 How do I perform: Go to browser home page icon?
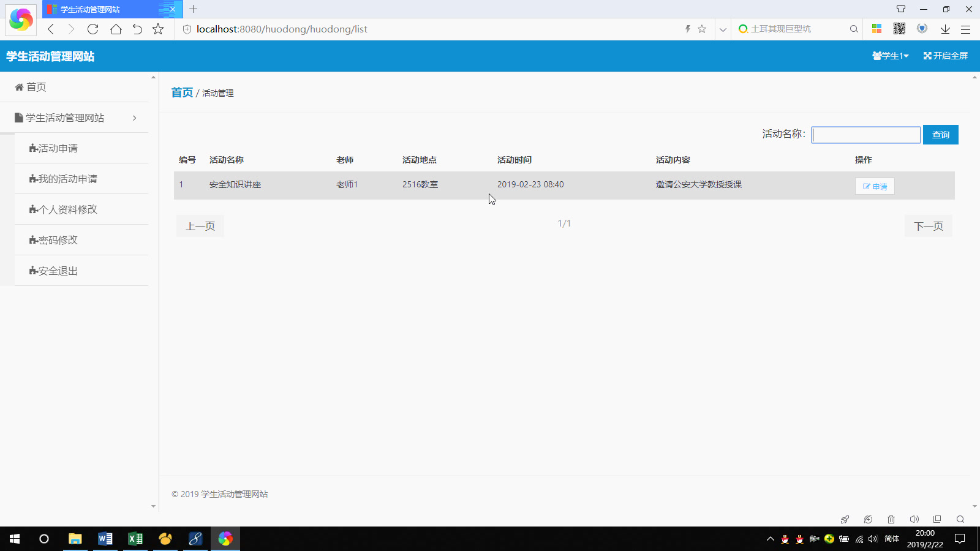click(x=116, y=29)
